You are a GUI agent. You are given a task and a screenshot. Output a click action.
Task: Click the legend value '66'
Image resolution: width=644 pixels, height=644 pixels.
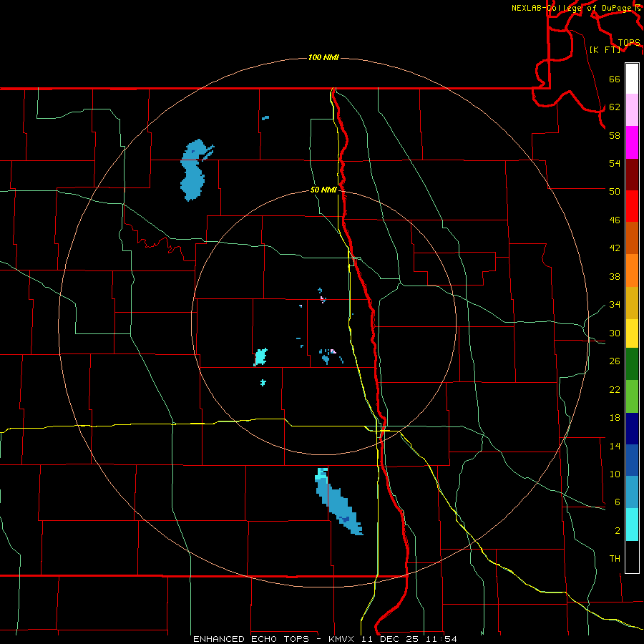click(615, 79)
